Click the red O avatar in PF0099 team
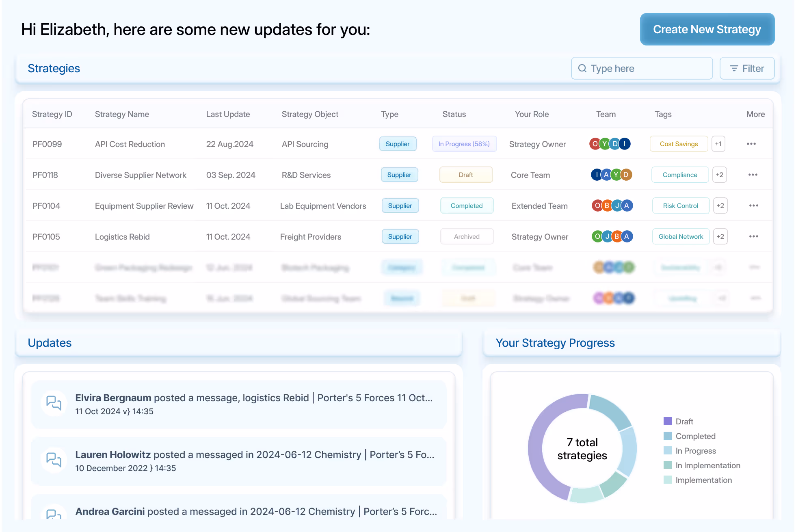 (x=595, y=144)
